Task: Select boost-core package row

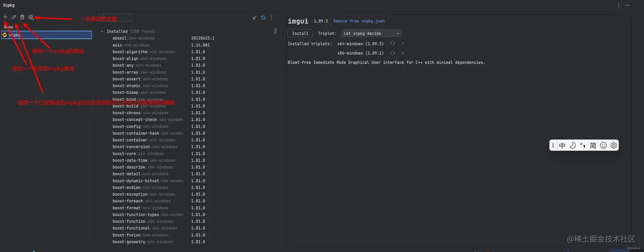Action: click(x=138, y=154)
